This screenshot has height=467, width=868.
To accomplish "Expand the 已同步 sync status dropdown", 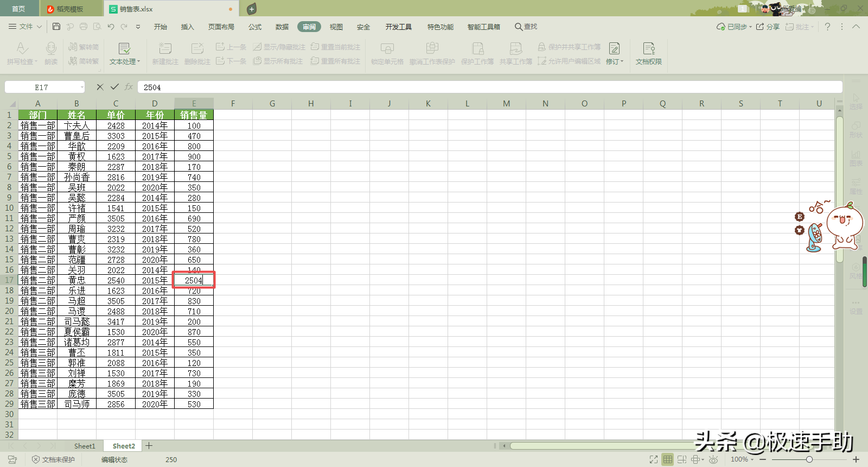I will click(734, 27).
